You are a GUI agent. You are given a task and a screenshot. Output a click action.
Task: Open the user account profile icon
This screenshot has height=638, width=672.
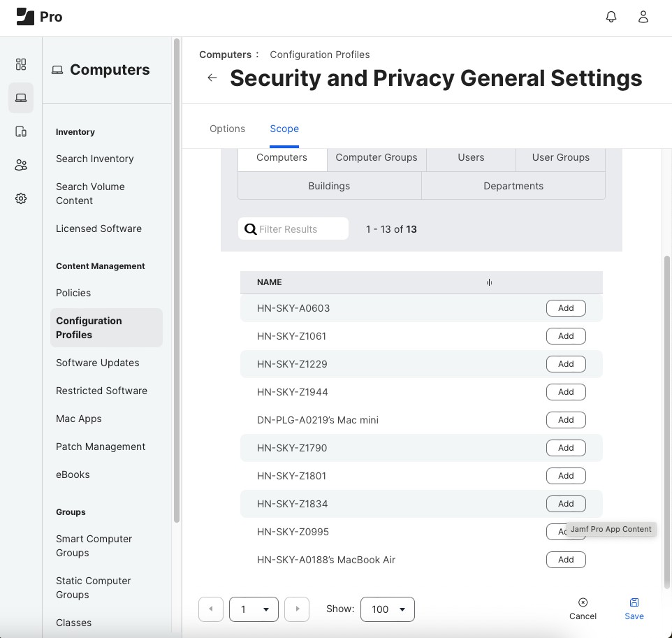coord(643,17)
